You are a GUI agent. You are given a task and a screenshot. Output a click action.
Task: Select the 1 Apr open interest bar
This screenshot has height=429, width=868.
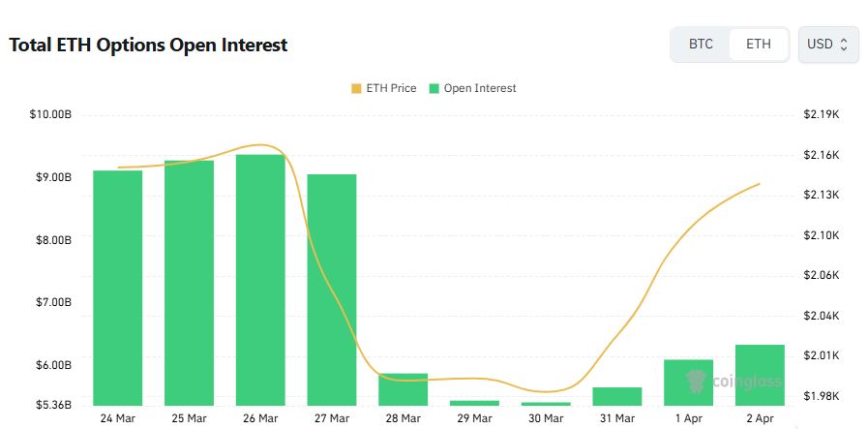tap(688, 383)
